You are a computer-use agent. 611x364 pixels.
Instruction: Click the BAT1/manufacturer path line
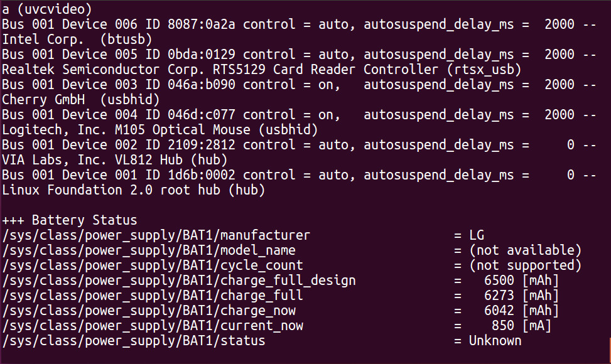[156, 235]
